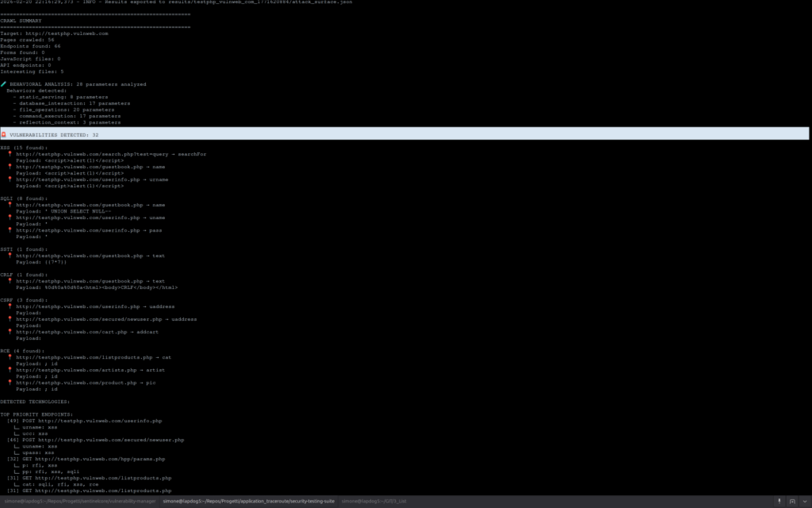Pin the terminal window open

(x=779, y=502)
